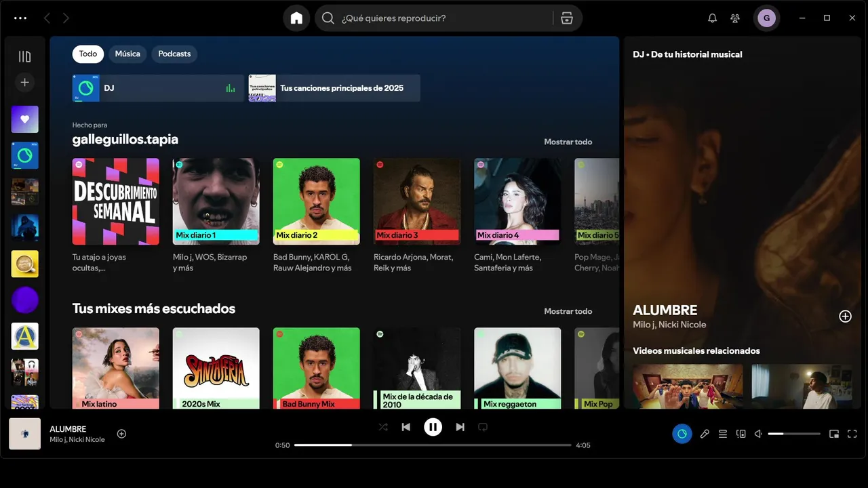
Task: Seek in the song progress bar
Action: coord(433,445)
